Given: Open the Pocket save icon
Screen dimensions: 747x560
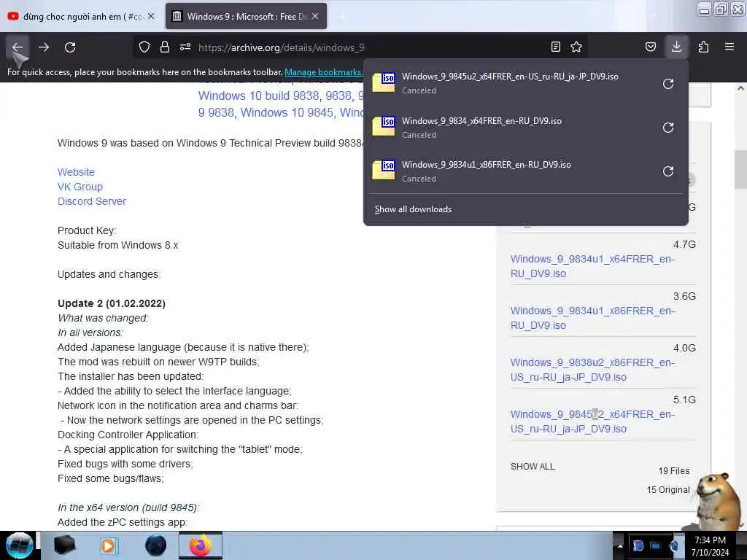Looking at the screenshot, I should tap(651, 47).
